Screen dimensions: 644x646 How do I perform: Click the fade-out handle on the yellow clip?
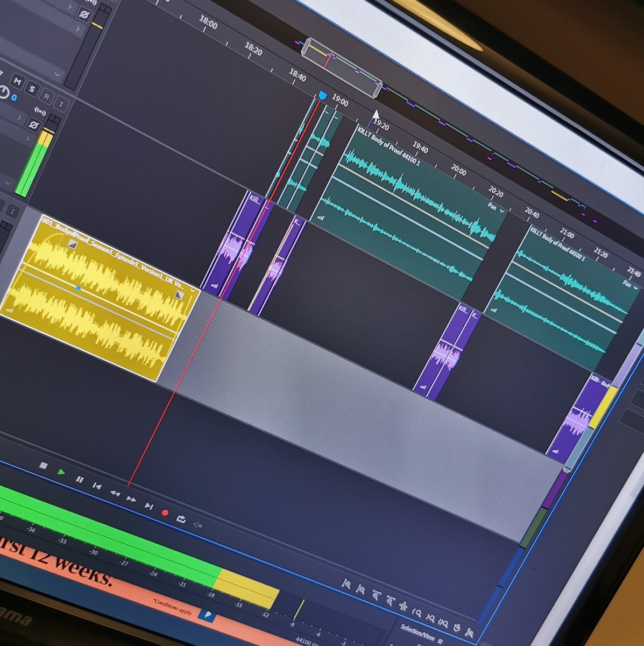pos(179,295)
